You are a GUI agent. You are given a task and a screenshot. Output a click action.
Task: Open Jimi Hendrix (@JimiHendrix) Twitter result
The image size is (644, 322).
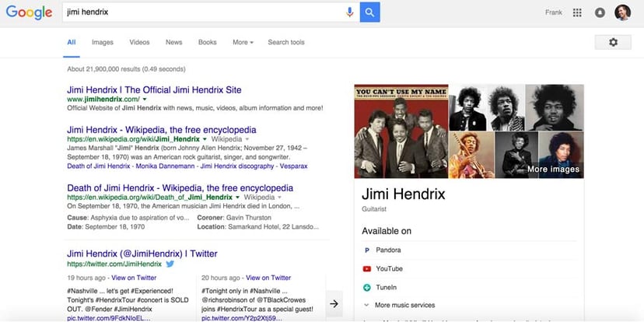pos(142,254)
